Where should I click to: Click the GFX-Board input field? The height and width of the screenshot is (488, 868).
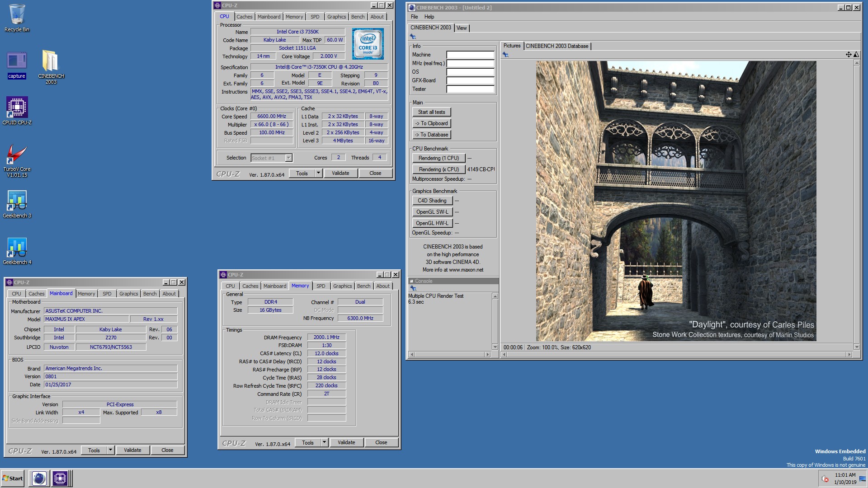click(470, 80)
